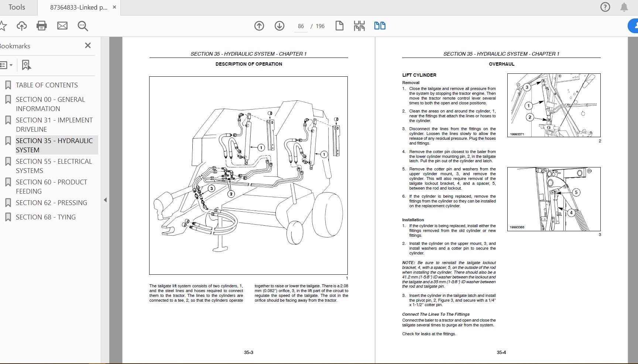Click the notification bell icon
The height and width of the screenshot is (364, 638).
click(624, 7)
